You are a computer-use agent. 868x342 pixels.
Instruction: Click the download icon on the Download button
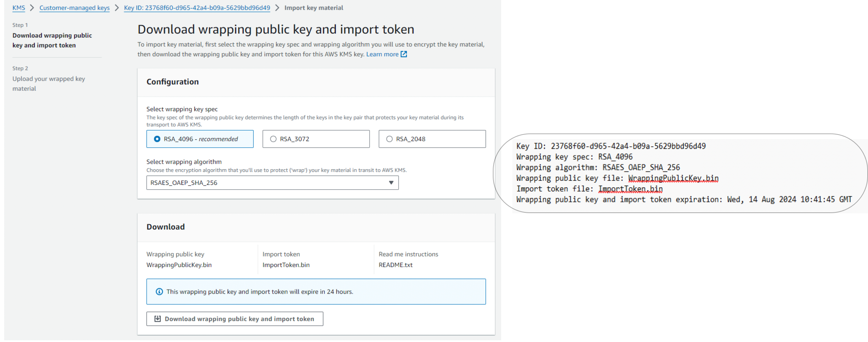pyautogui.click(x=158, y=319)
